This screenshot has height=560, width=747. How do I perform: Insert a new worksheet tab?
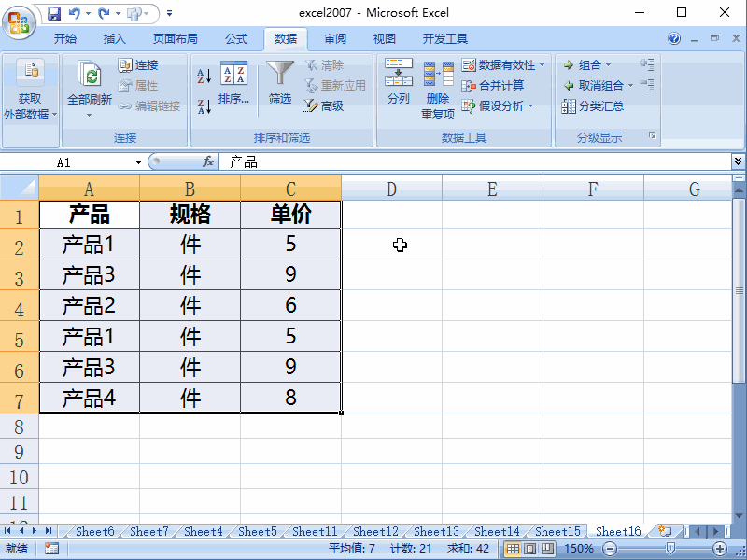click(x=665, y=530)
